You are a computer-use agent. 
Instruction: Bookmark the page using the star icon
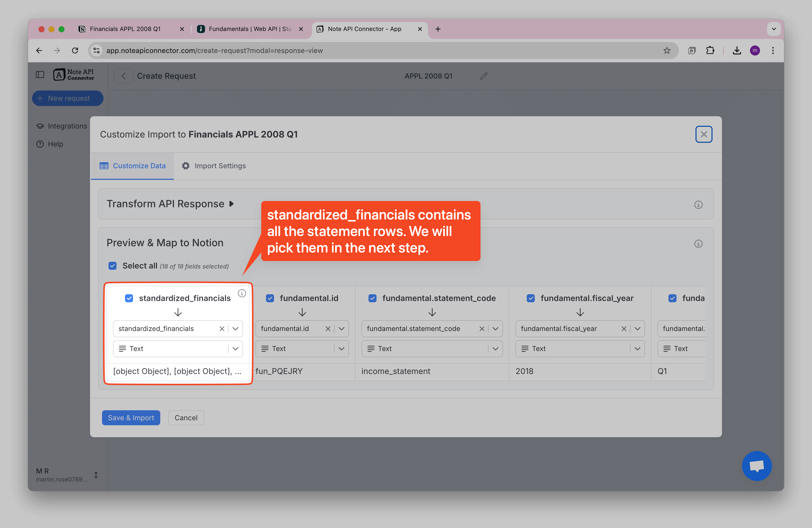(667, 50)
